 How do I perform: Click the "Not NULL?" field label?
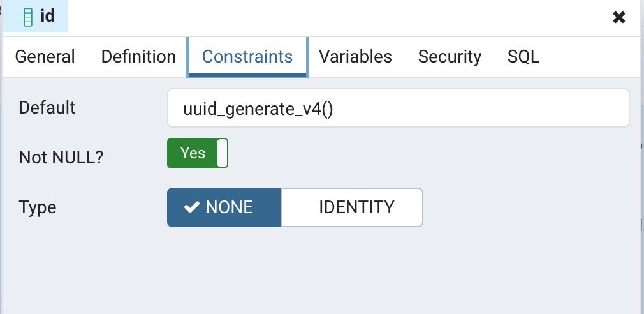click(x=61, y=158)
